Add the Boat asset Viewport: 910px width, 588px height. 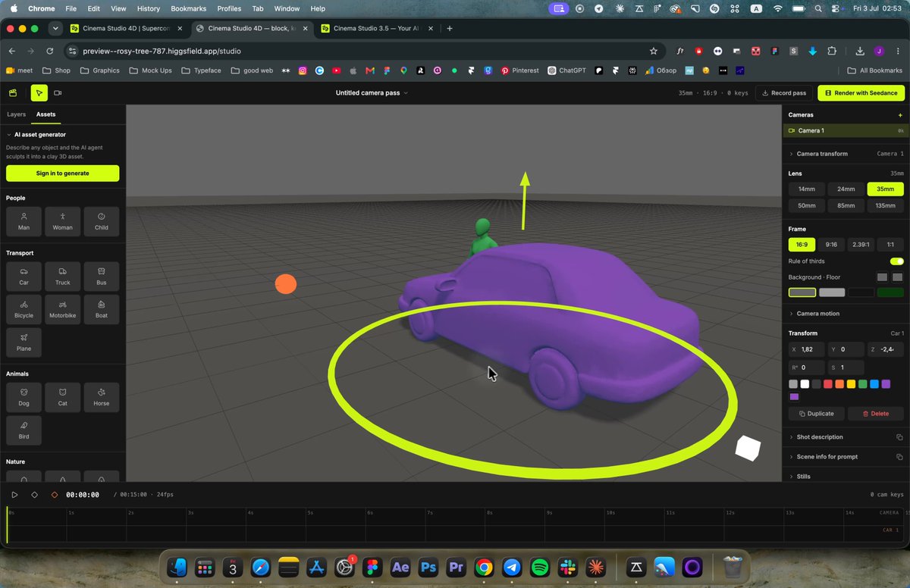102,309
